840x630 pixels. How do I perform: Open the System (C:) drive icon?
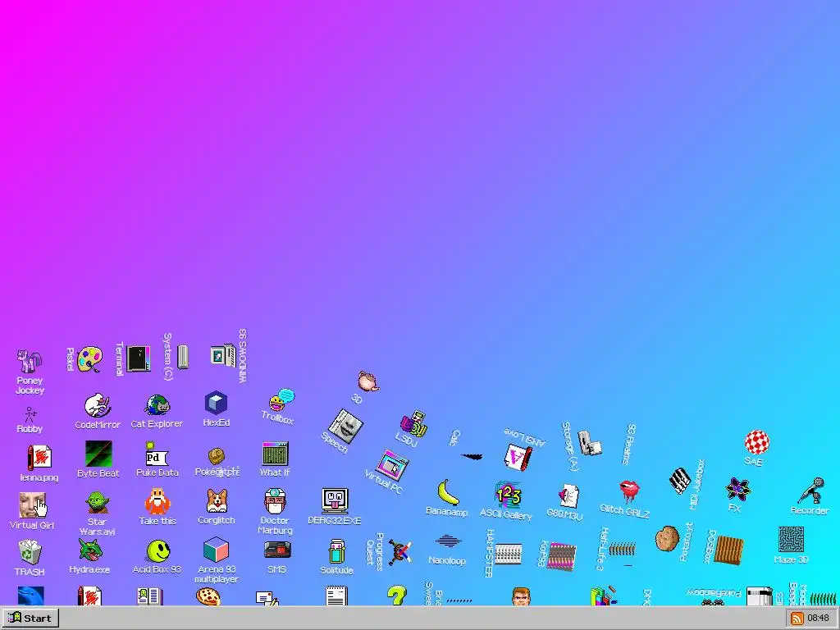[183, 357]
